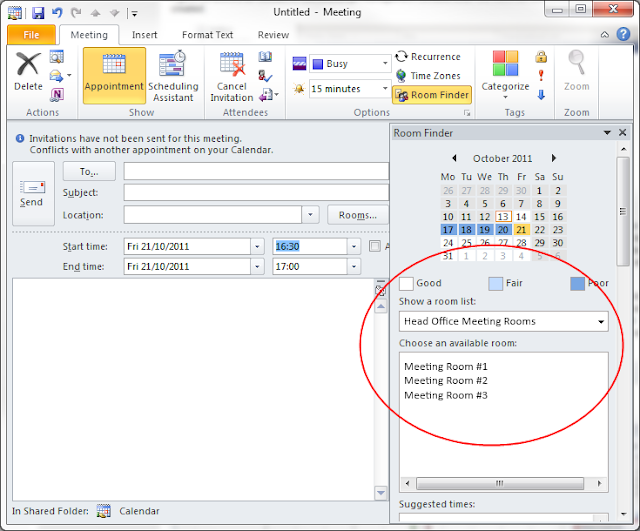Viewport: 640px width, 531px height.
Task: Minimize the ribbon with the caret icon
Action: (x=605, y=35)
